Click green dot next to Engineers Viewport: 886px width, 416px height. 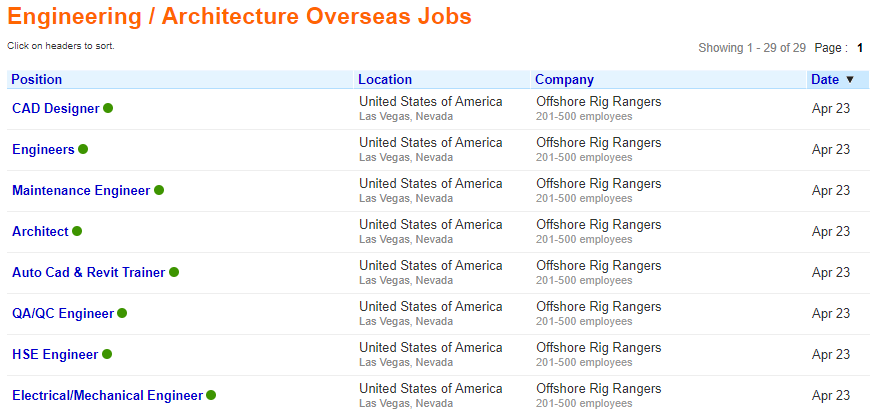pyautogui.click(x=83, y=149)
